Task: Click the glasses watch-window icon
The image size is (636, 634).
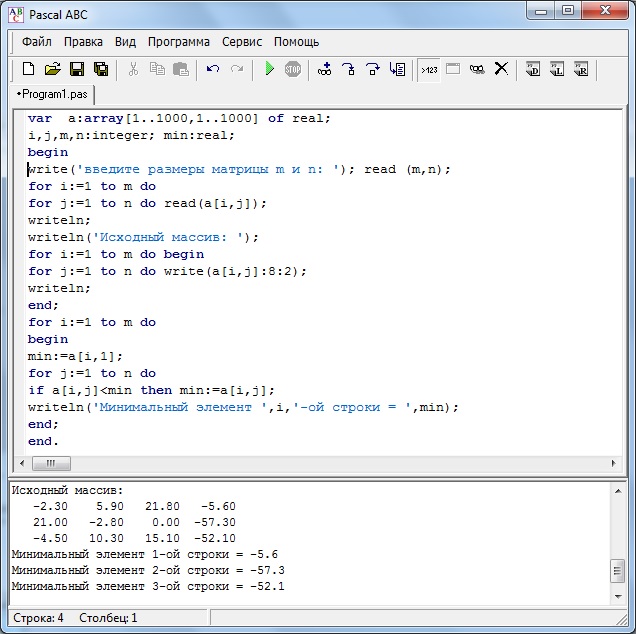Action: (477, 69)
